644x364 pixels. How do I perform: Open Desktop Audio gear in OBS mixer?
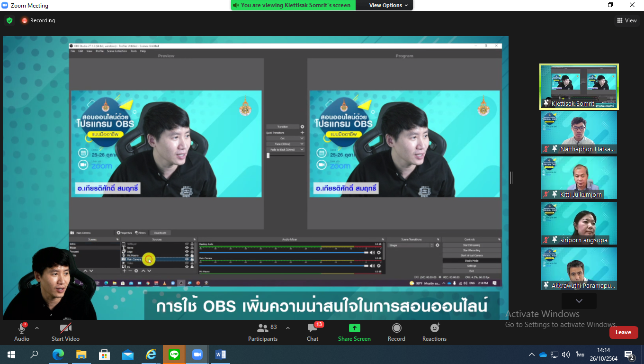click(379, 253)
